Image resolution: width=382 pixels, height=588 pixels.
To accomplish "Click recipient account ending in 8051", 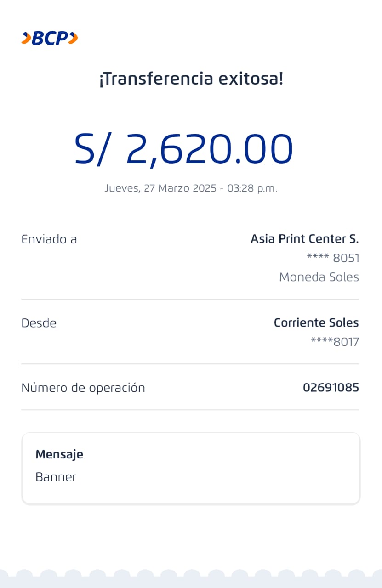I will tap(333, 258).
